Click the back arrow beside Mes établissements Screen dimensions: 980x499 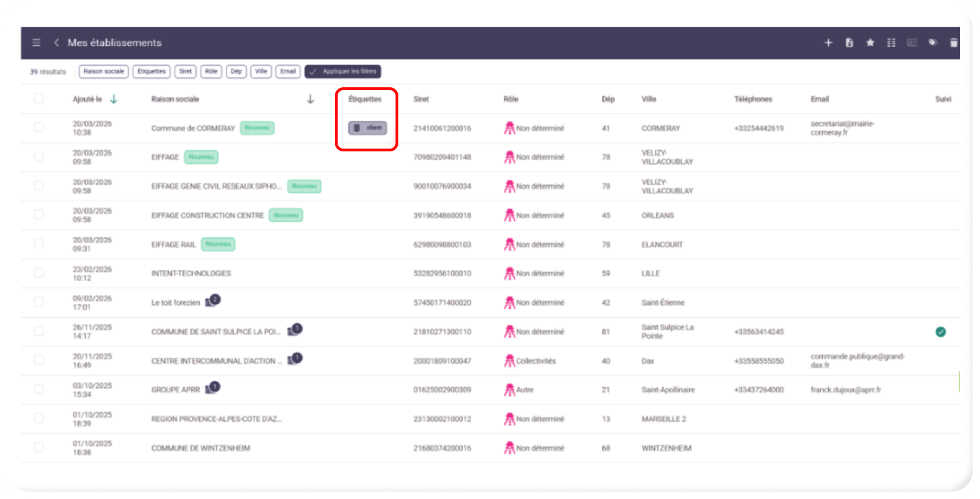(x=56, y=43)
